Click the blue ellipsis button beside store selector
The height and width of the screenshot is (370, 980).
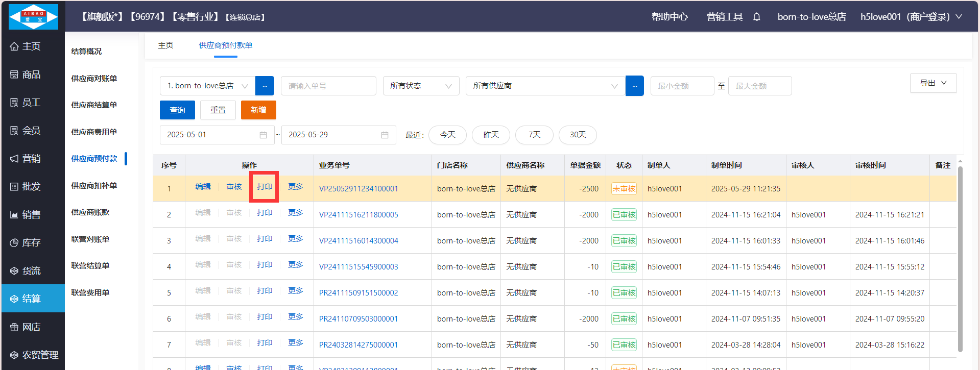pos(265,86)
